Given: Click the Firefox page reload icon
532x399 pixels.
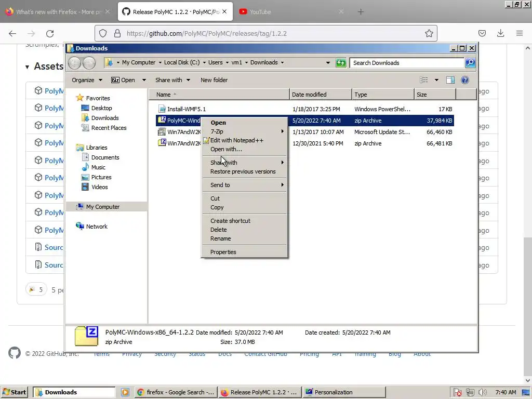Looking at the screenshot, I should point(50,33).
